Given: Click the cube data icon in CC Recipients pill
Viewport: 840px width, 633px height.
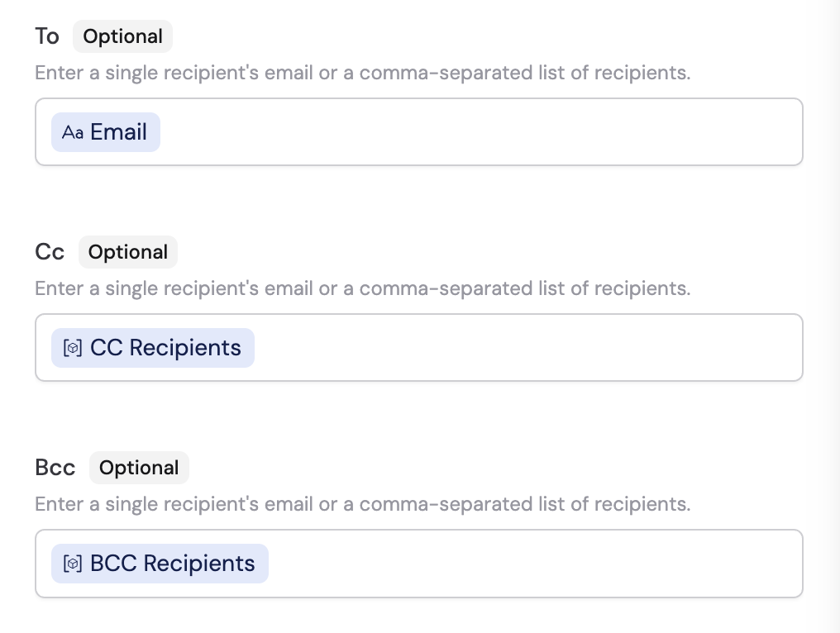Looking at the screenshot, I should 74,348.
